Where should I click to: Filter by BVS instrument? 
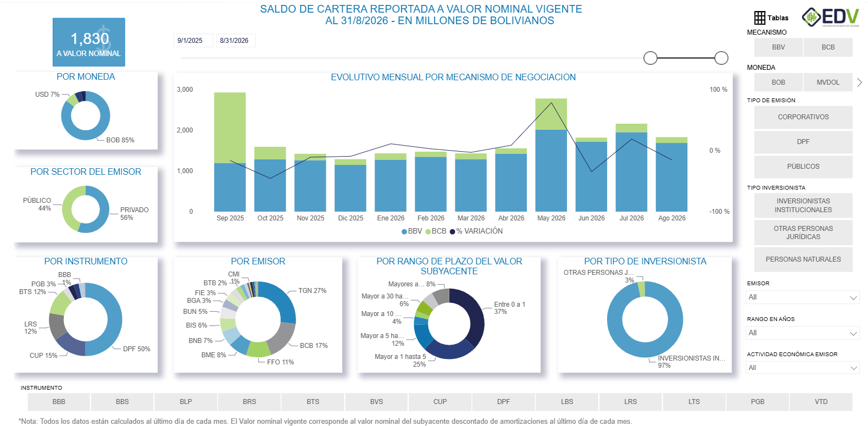376,402
